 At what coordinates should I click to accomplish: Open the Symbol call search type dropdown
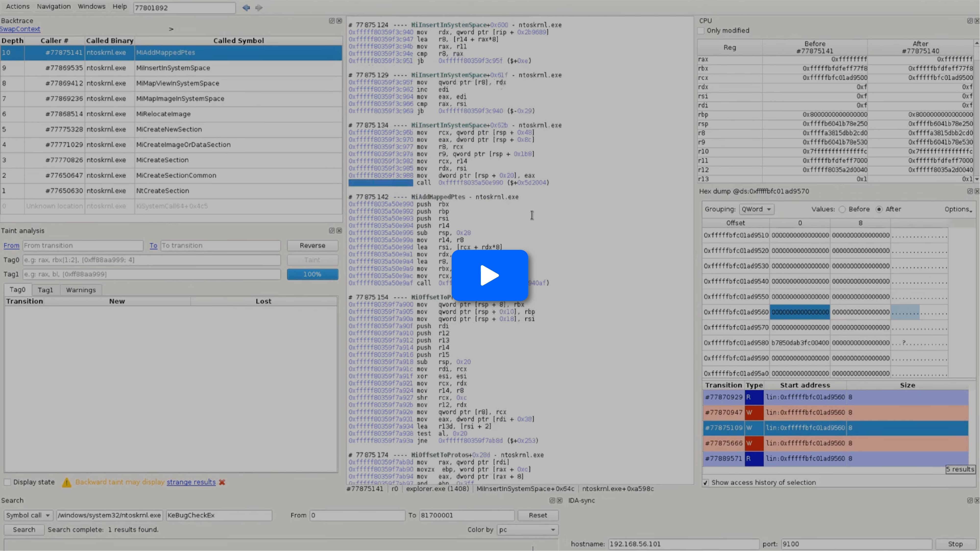[x=28, y=515]
